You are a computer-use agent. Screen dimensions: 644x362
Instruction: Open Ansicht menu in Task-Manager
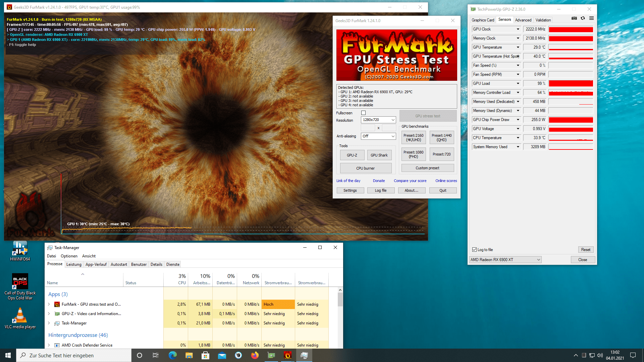(x=89, y=256)
